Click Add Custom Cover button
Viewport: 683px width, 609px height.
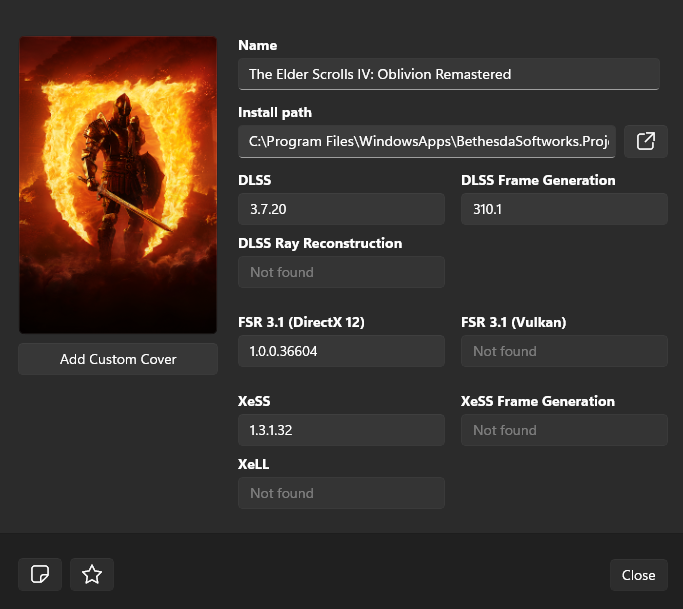click(118, 359)
